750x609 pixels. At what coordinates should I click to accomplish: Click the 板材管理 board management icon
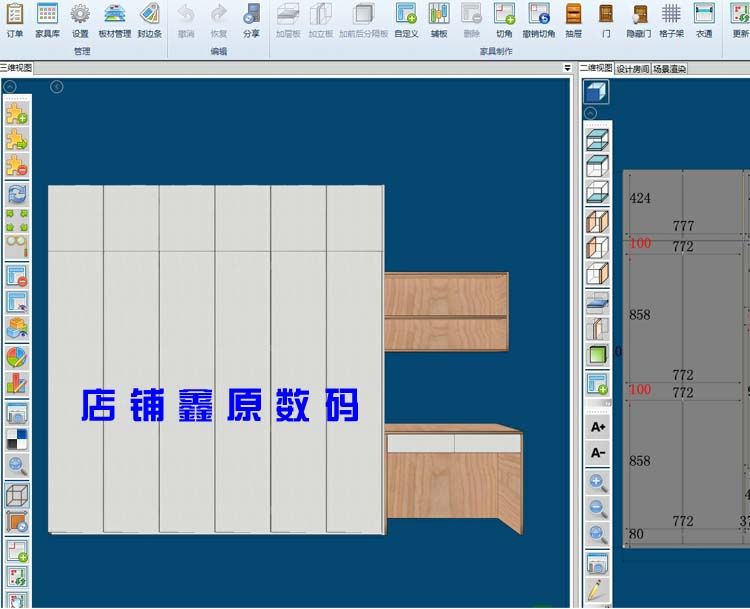click(x=115, y=19)
